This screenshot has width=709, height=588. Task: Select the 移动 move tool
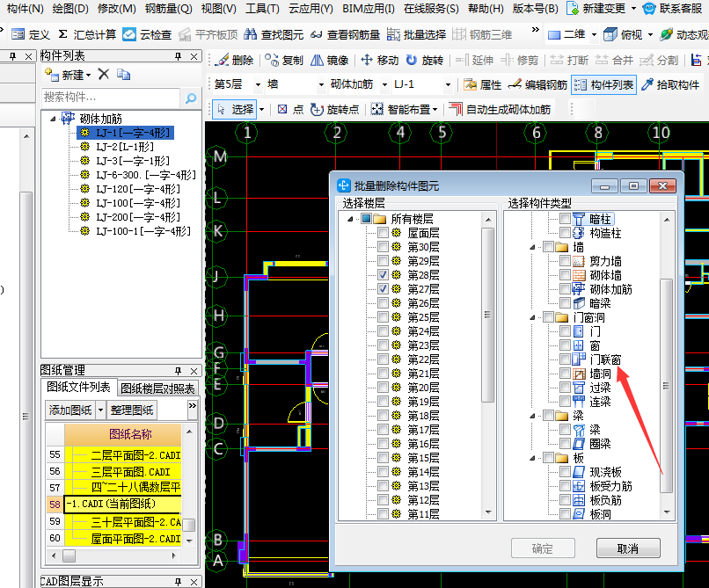point(380,60)
